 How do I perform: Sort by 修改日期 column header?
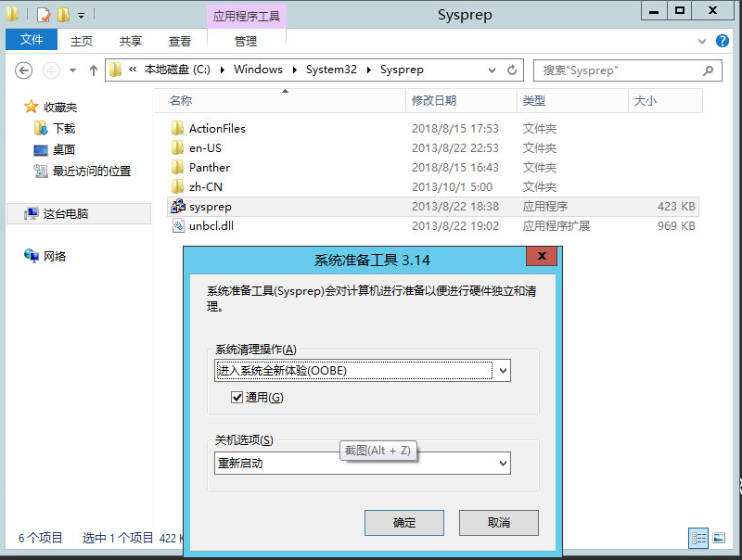click(434, 100)
